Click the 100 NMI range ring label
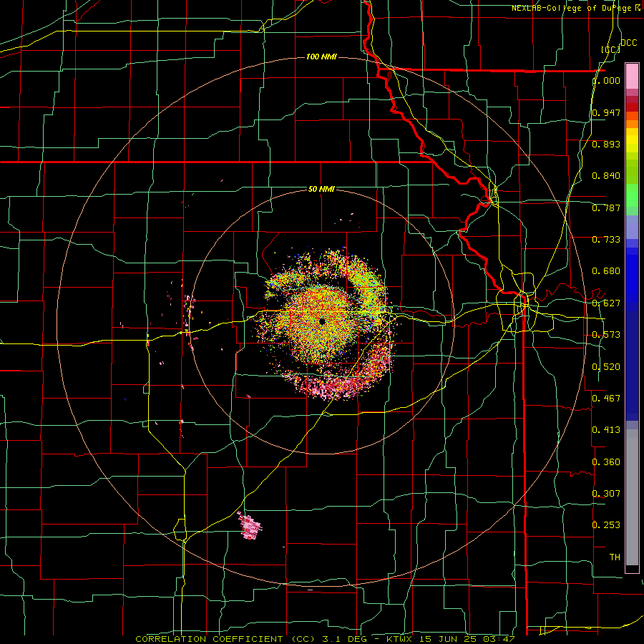 pos(321,57)
